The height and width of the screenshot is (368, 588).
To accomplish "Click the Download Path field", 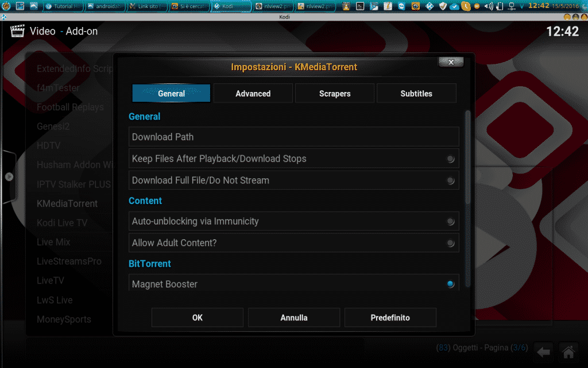I will click(293, 137).
